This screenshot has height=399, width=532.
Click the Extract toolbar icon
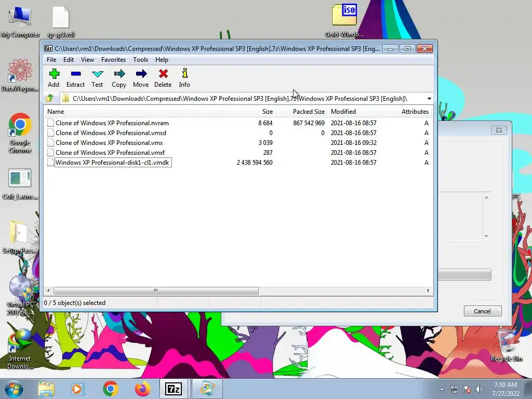pyautogui.click(x=75, y=78)
